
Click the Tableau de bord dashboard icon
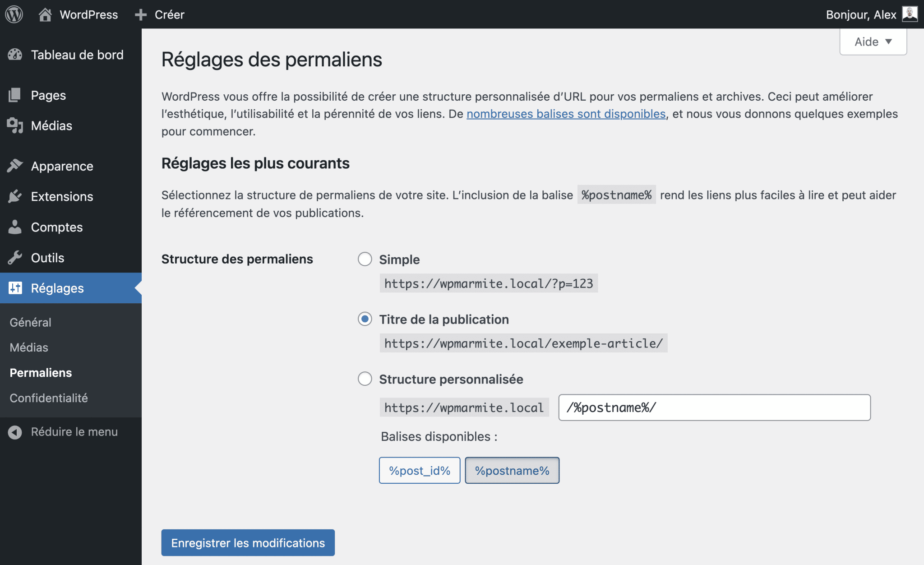coord(15,55)
